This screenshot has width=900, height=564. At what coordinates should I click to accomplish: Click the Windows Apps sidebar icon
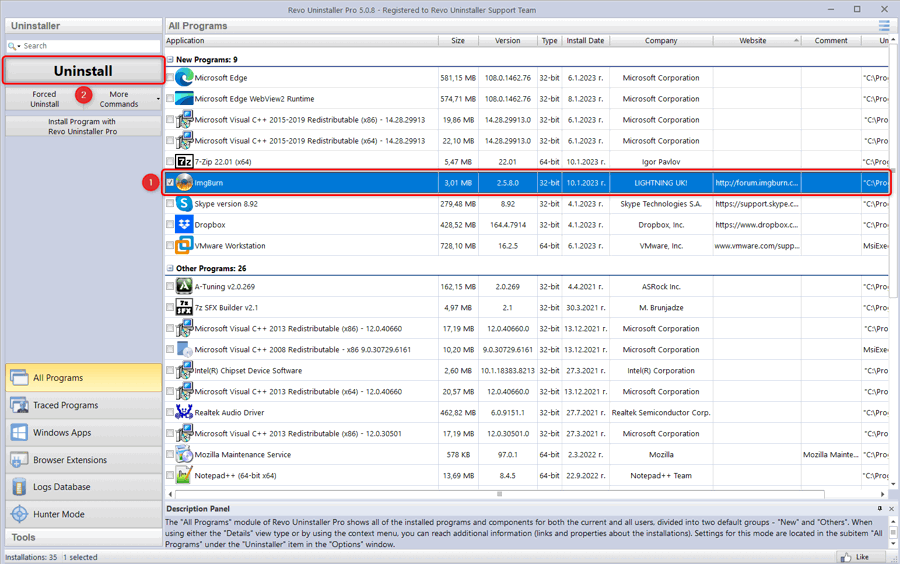19,432
